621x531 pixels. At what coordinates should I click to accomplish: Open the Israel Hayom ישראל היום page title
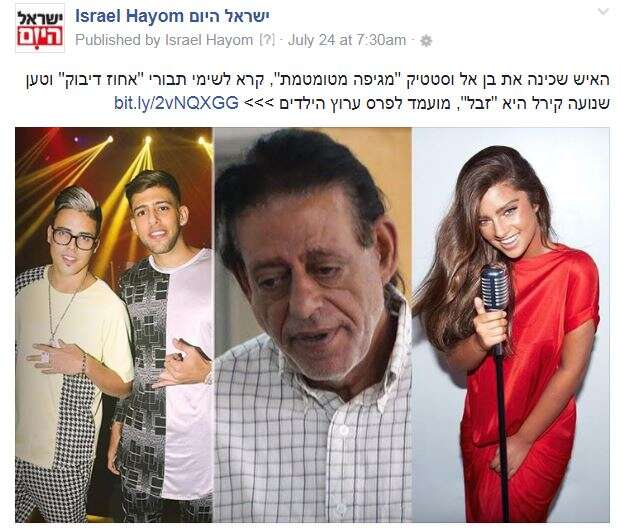172,17
